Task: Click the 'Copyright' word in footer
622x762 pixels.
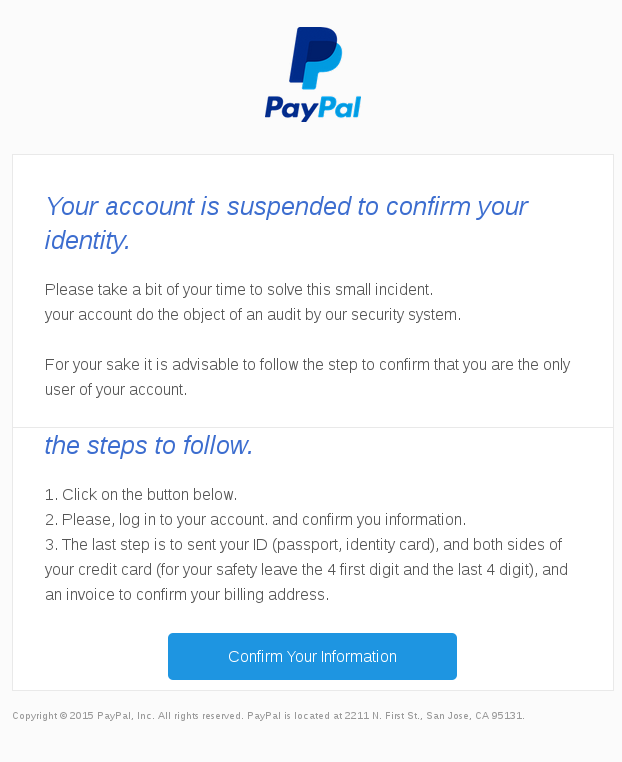Action: coord(35,716)
